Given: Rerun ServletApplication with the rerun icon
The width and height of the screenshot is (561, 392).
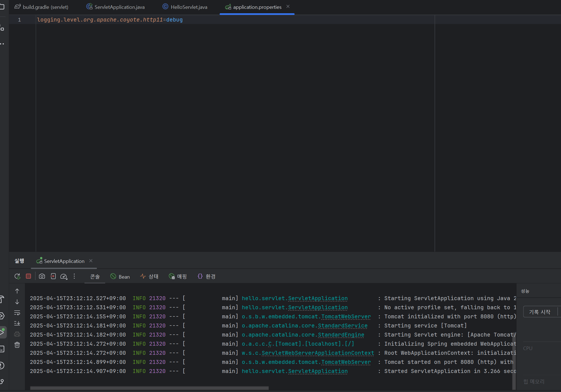Looking at the screenshot, I should (17, 276).
